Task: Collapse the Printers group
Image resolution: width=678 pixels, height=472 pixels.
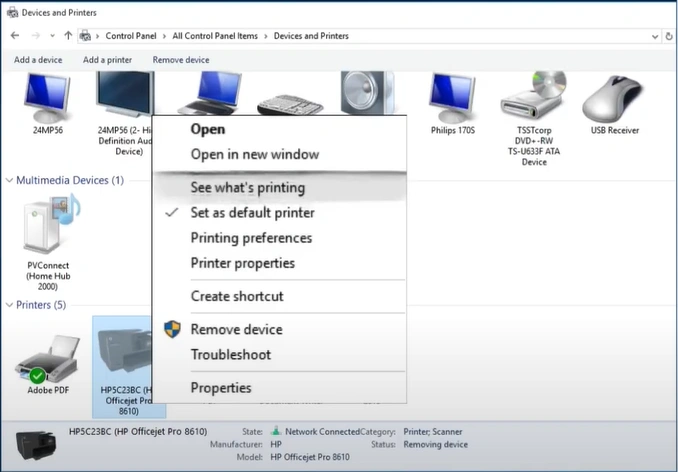Action: 10,305
